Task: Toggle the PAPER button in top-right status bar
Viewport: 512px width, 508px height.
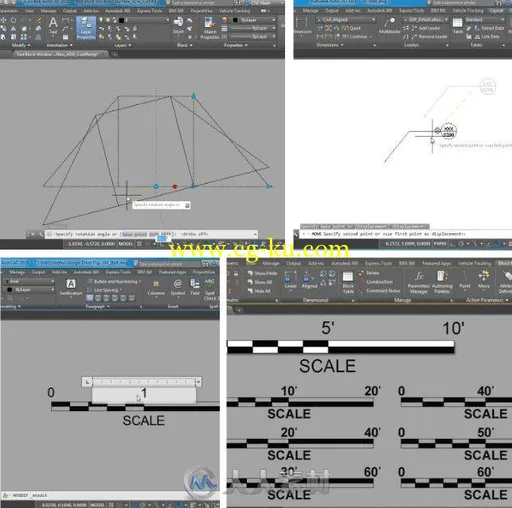Action: coord(440,244)
